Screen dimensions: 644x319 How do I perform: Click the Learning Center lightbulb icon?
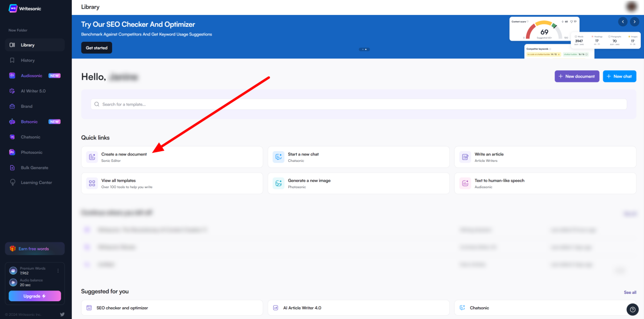12,183
